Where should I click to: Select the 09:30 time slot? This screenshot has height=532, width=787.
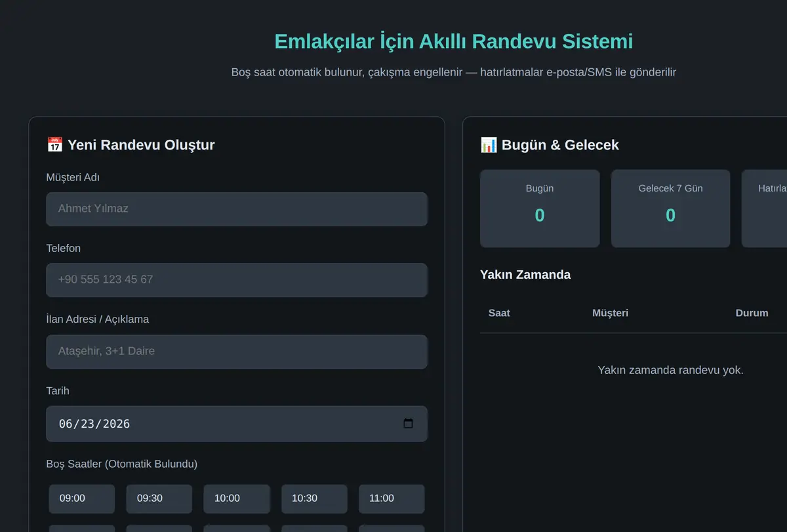[x=159, y=499]
